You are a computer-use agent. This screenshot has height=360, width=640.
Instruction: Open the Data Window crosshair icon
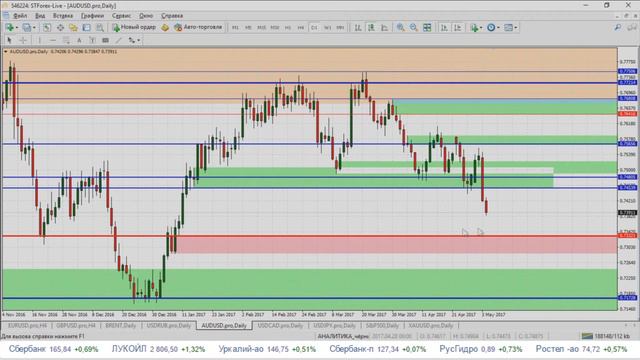[x=60, y=27]
